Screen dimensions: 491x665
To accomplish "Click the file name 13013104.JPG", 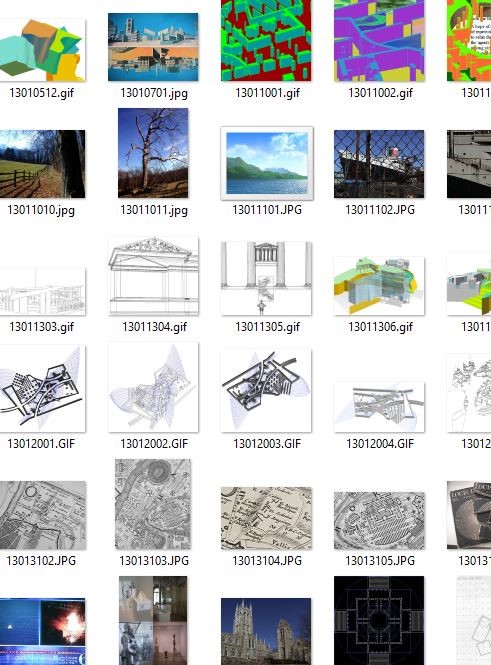I will click(x=267, y=561).
